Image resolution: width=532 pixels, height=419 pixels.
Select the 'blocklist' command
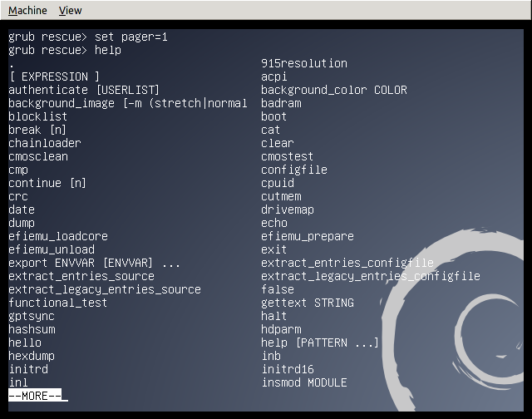click(x=37, y=116)
